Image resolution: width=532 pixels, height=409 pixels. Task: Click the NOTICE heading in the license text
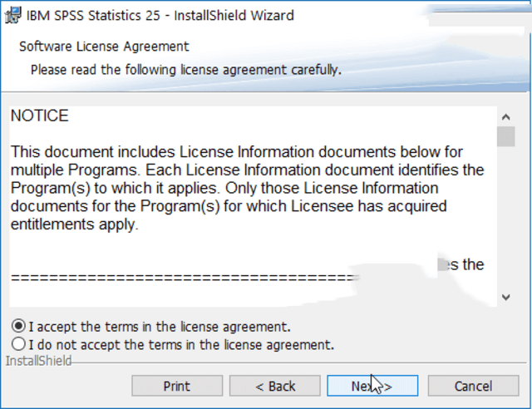pos(40,116)
